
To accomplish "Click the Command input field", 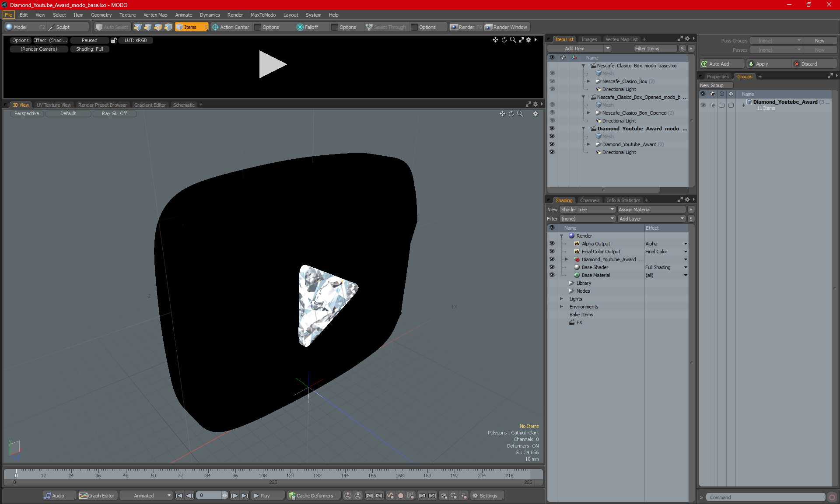I will pos(766,497).
